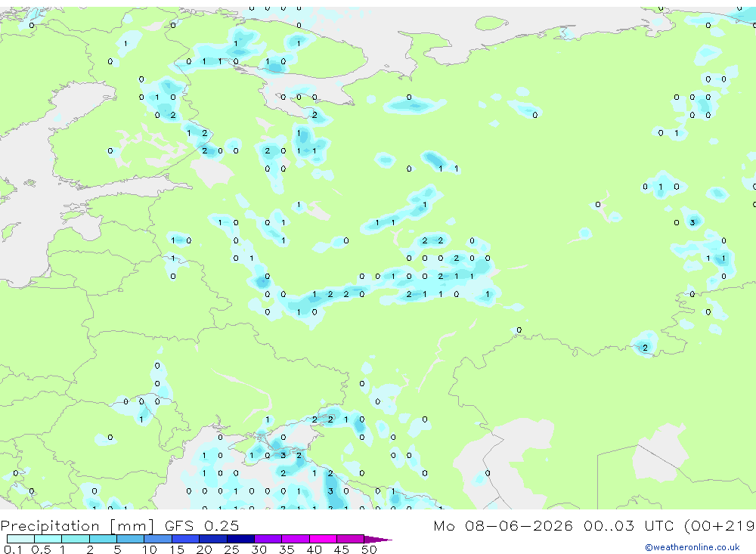
Task: Pick the 5 to 10 mm legend swatch
Action: pyautogui.click(x=131, y=539)
